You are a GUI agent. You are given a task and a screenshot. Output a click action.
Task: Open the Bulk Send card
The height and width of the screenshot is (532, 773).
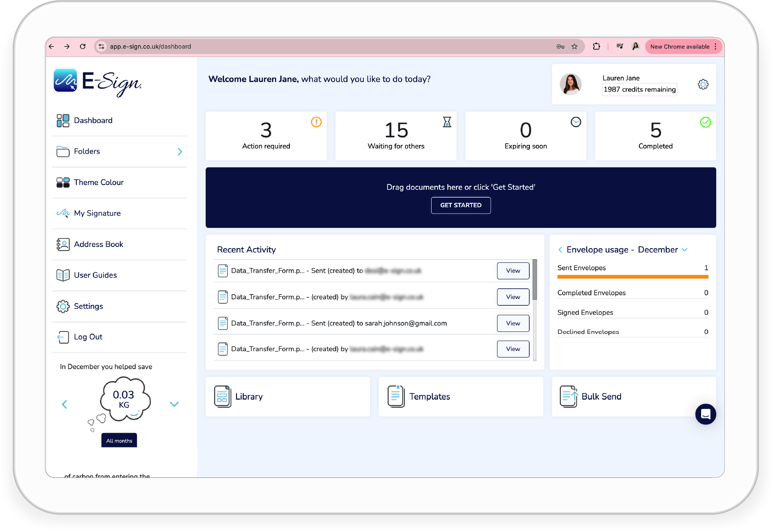[x=634, y=397]
